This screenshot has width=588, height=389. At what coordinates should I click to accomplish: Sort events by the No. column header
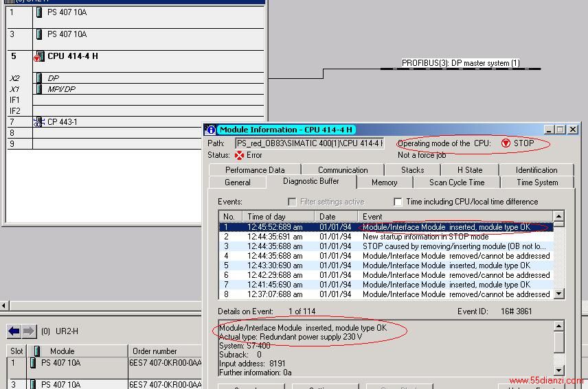pos(231,216)
